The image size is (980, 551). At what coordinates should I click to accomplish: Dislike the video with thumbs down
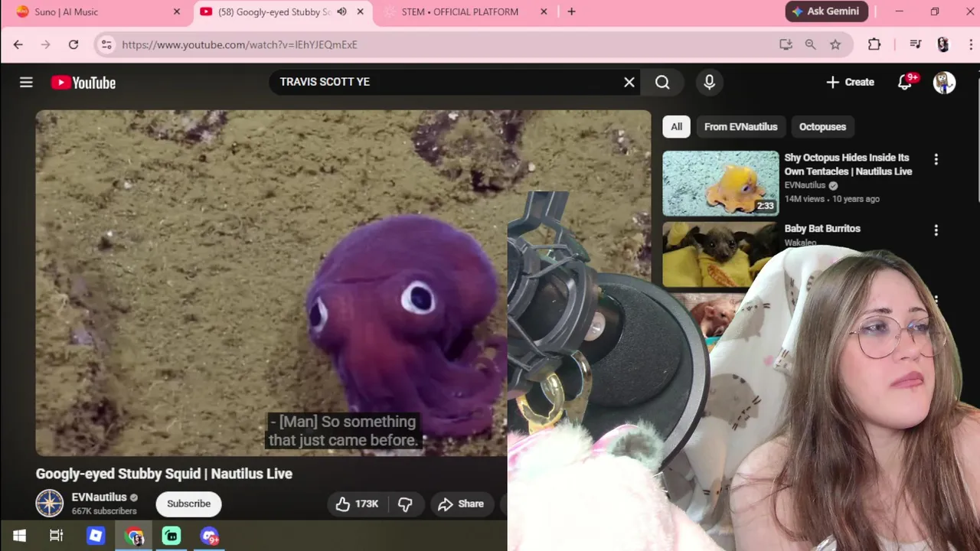[405, 504]
